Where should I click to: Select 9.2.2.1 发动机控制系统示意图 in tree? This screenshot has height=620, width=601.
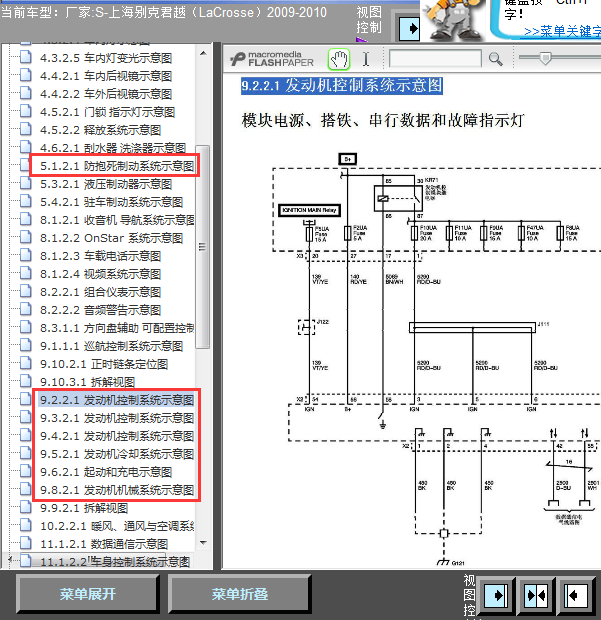[117, 400]
